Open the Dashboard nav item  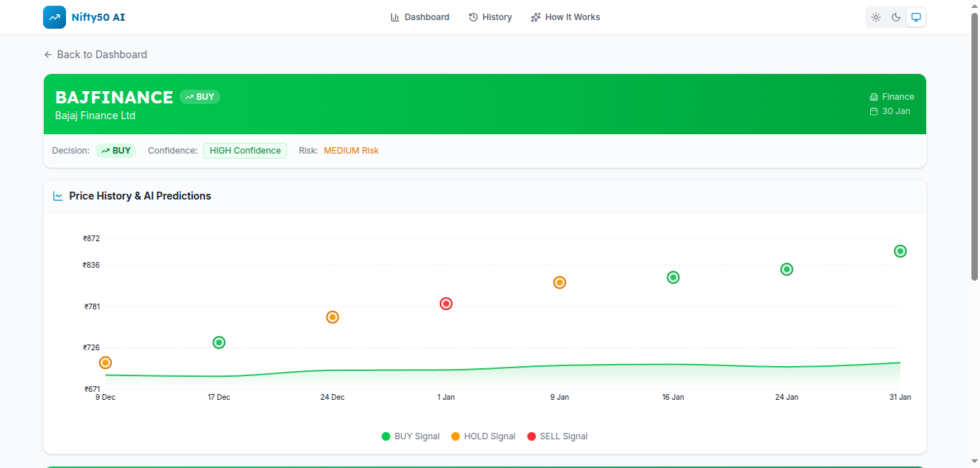tap(420, 17)
